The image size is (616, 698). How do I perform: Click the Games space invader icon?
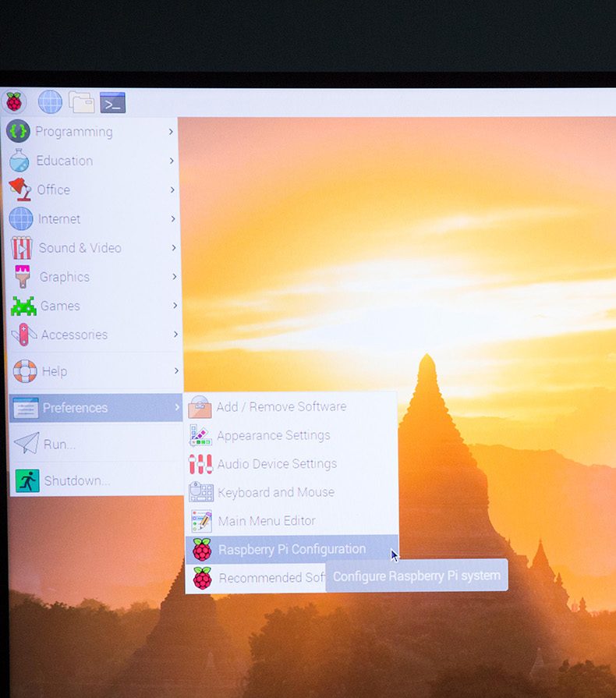(23, 306)
